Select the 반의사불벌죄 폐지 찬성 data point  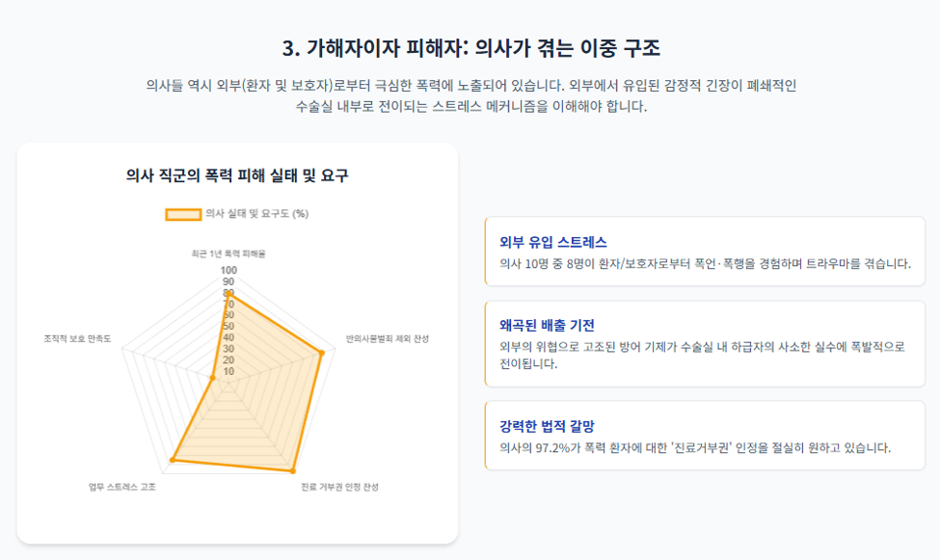click(321, 353)
